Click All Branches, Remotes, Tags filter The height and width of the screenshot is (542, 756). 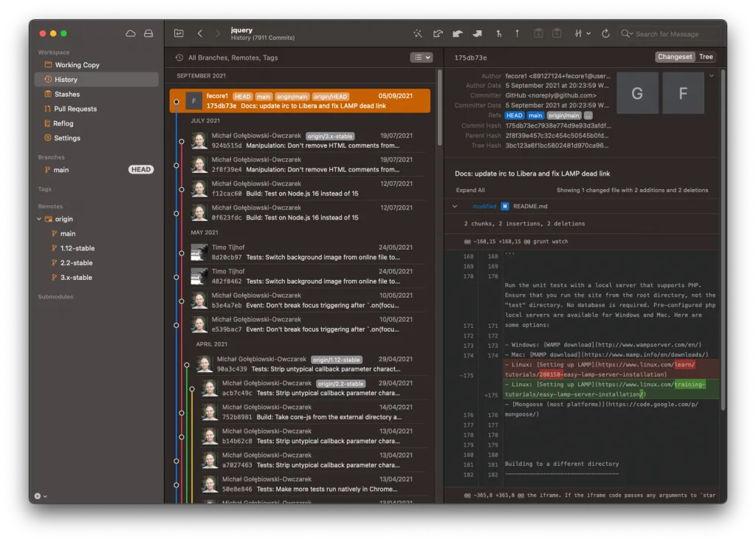click(x=233, y=58)
